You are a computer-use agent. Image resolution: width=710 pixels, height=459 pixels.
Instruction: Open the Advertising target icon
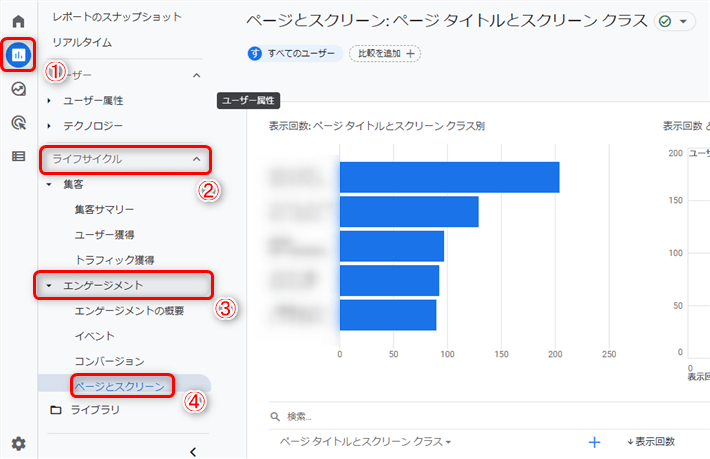click(x=18, y=123)
